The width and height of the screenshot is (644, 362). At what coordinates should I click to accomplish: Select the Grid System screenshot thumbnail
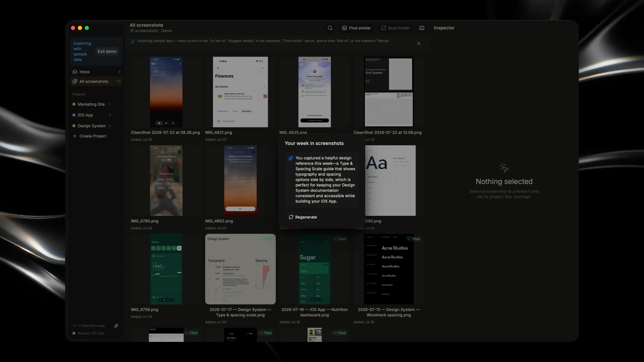click(388, 92)
